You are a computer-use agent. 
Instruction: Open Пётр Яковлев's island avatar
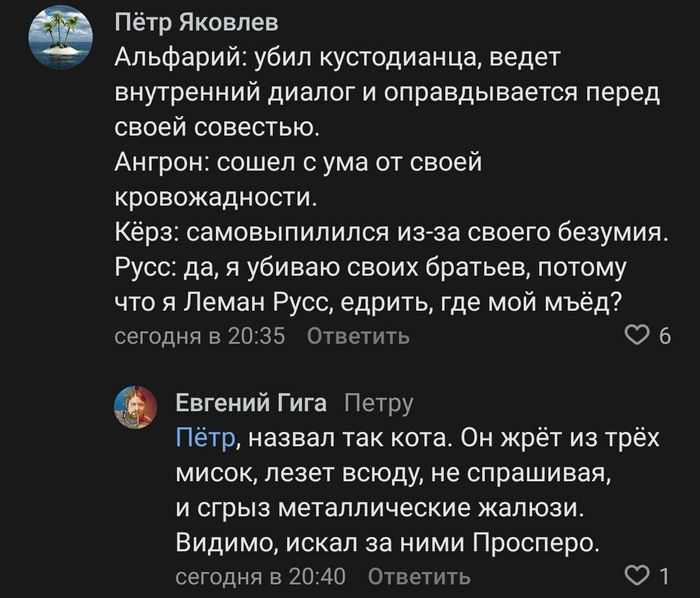click(x=67, y=37)
